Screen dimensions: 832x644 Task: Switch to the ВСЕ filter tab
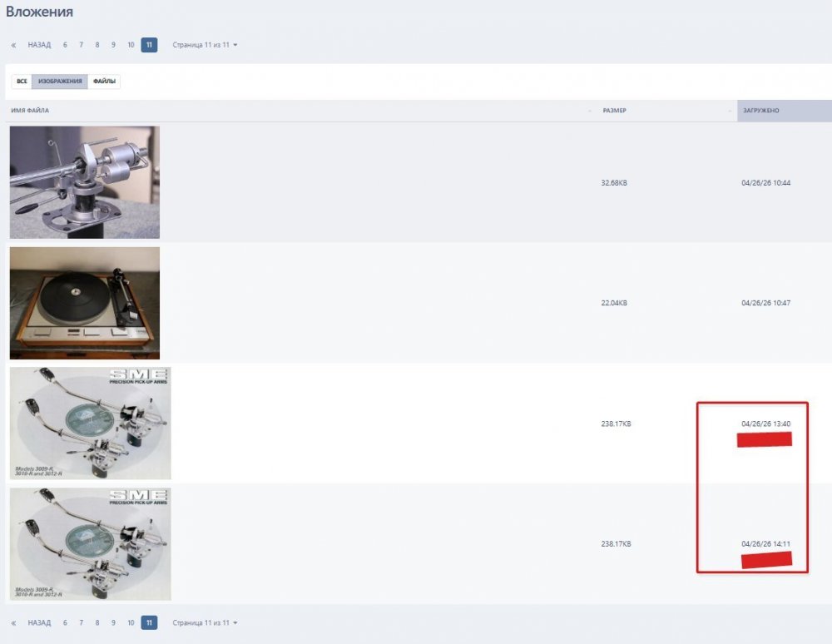[22, 82]
